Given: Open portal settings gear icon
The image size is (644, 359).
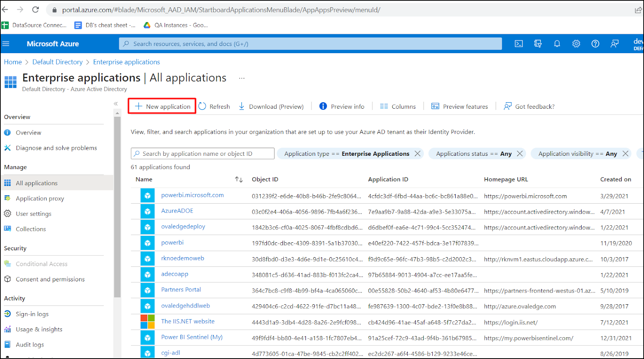Looking at the screenshot, I should click(576, 43).
